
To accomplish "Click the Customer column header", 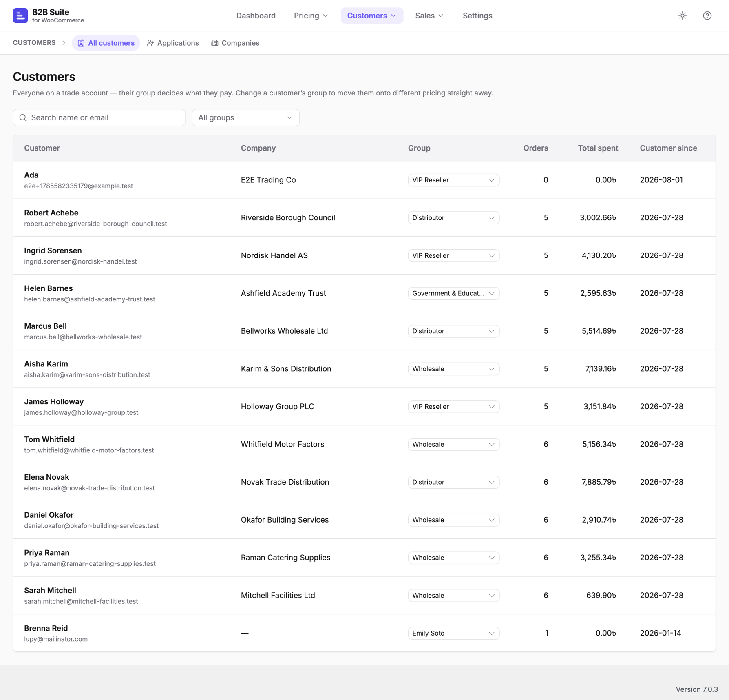I will click(42, 148).
